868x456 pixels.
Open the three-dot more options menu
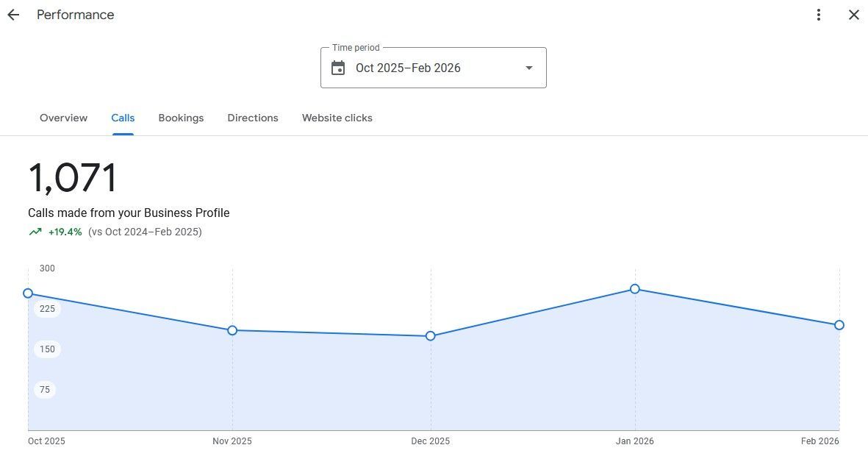point(819,15)
